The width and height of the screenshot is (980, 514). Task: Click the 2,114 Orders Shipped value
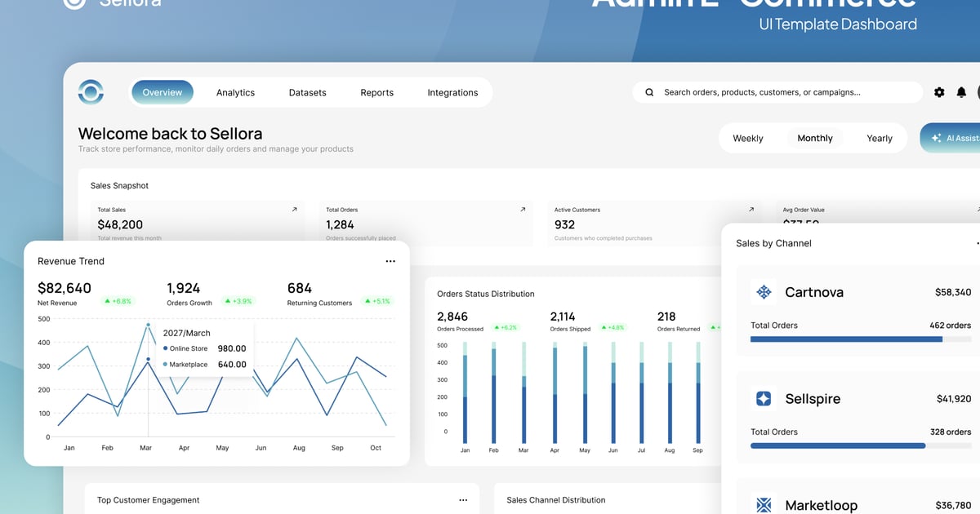563,317
